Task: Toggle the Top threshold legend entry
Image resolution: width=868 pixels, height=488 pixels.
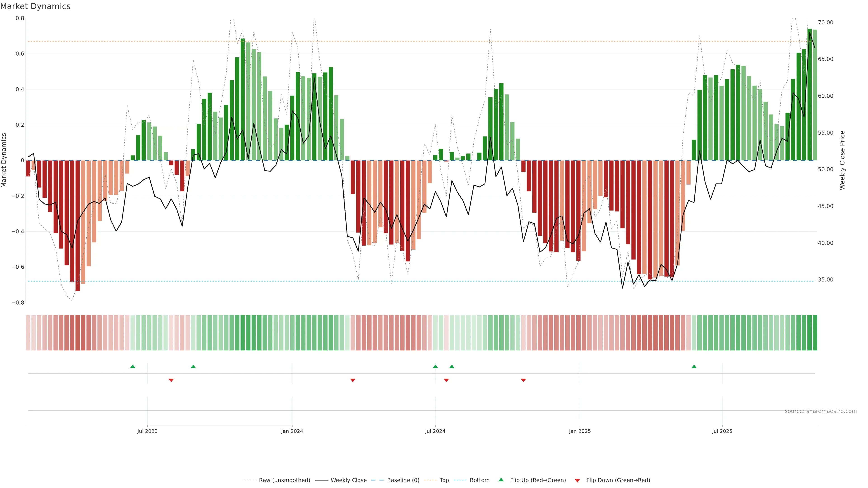Action: 444,480
